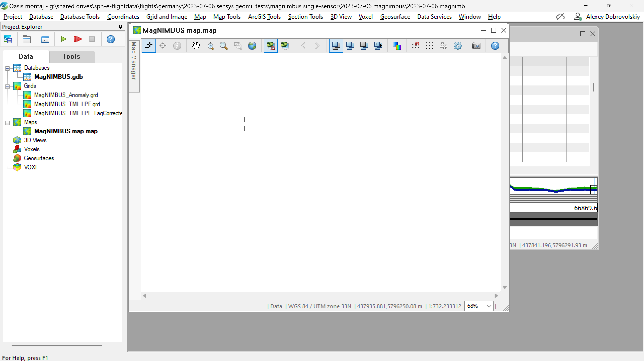Image resolution: width=644 pixels, height=361 pixels.
Task: Toggle snap mode with magnet icon
Action: click(x=416, y=46)
